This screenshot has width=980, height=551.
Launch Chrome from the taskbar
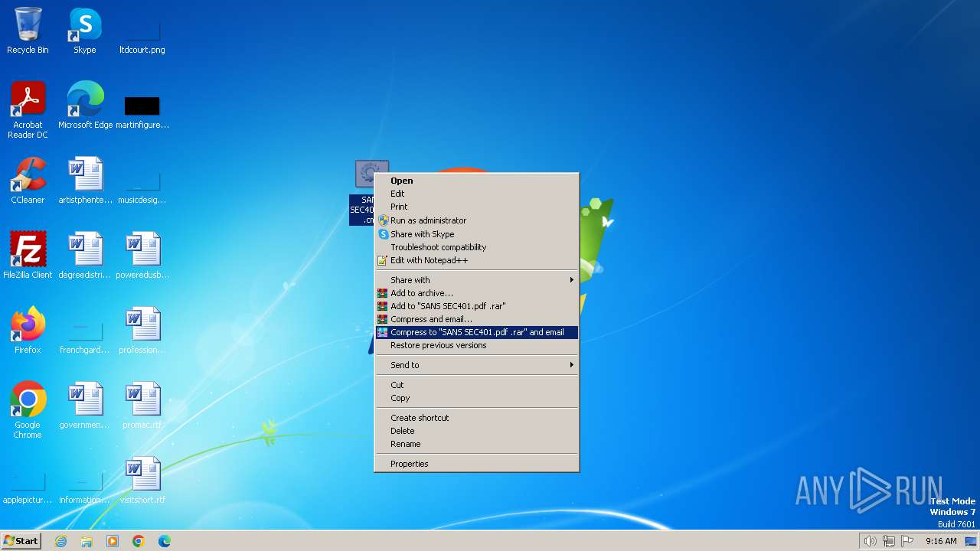(x=139, y=541)
